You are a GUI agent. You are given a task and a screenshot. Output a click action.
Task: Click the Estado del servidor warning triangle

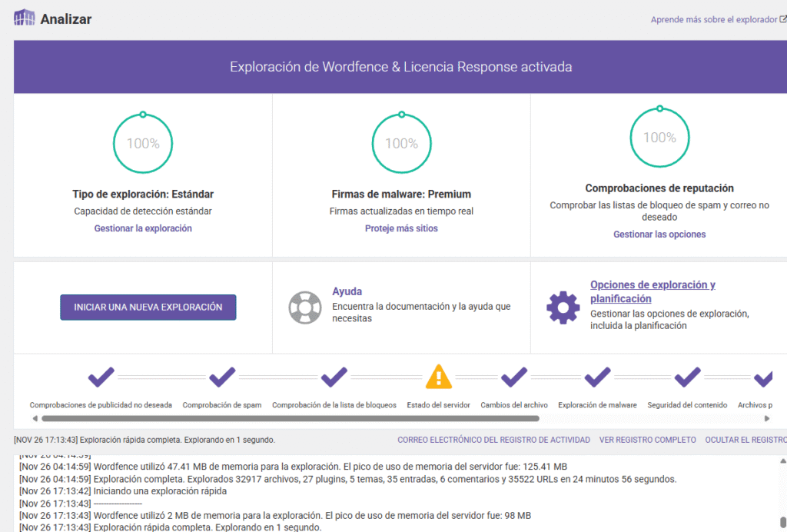tap(439, 377)
